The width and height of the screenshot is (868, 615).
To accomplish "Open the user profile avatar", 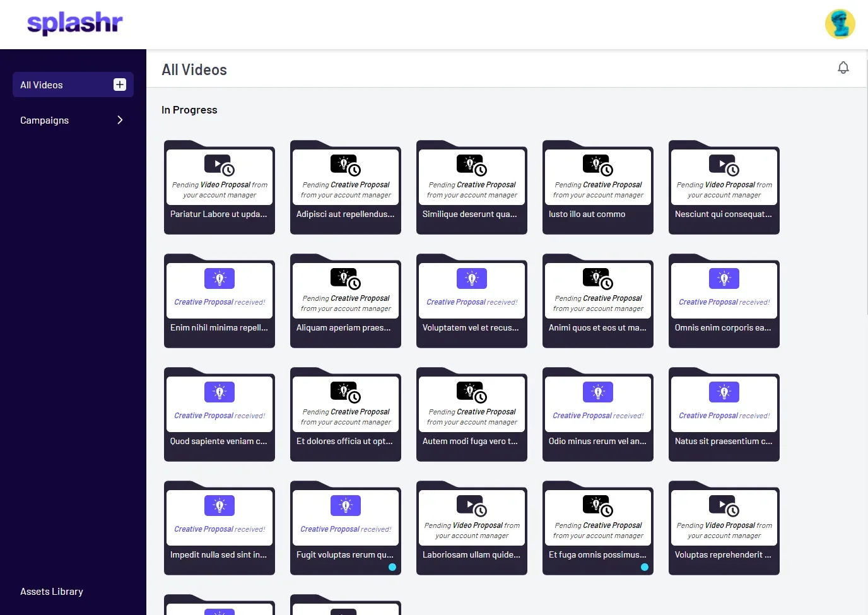I will click(x=840, y=25).
